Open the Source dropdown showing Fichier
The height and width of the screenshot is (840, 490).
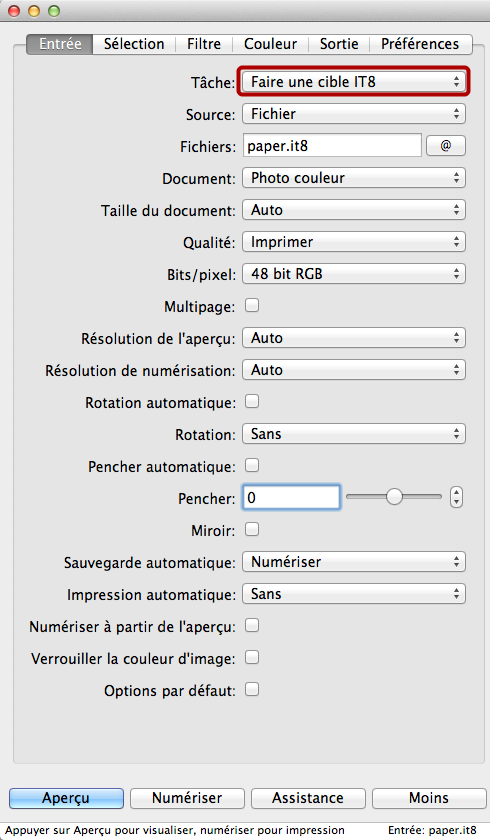(354, 114)
